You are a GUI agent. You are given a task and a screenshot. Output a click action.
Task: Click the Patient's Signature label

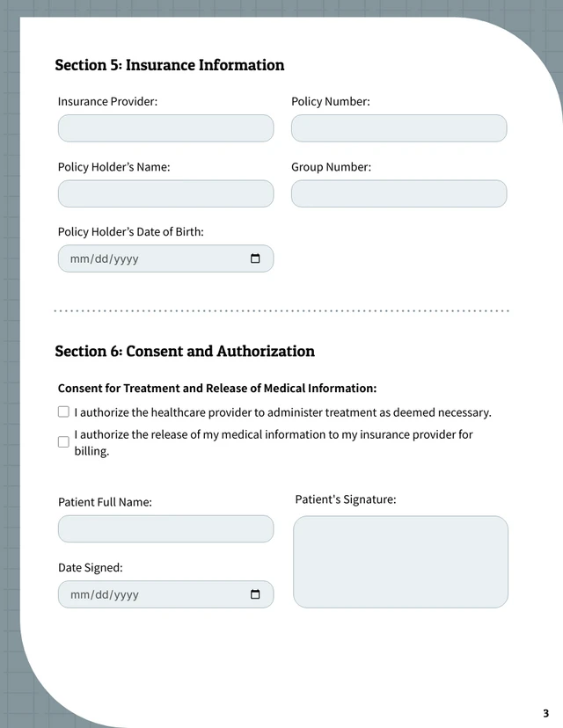tap(343, 499)
